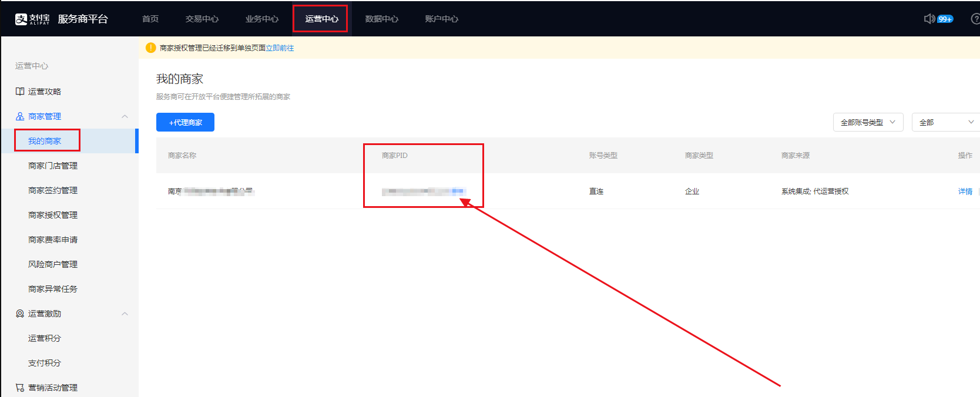Image resolution: width=980 pixels, height=397 pixels.
Task: Click the 系统集成; 代运营授权 cell
Action: 815,191
